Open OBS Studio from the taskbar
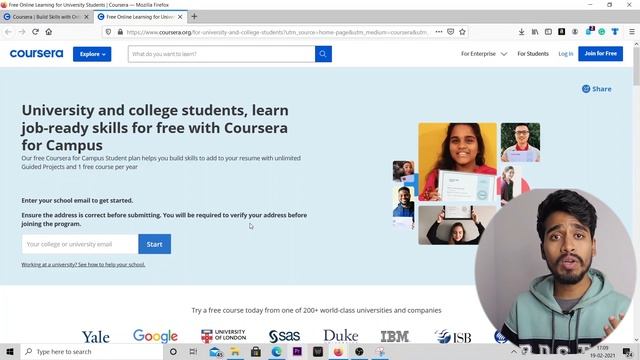The height and width of the screenshot is (360, 640). click(x=359, y=351)
